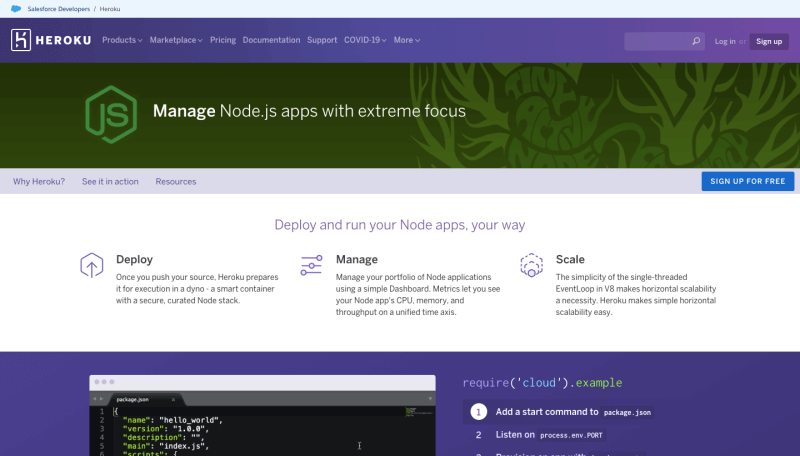Click the "name": "hello_world" code line
The width and height of the screenshot is (800, 456).
pos(173,420)
